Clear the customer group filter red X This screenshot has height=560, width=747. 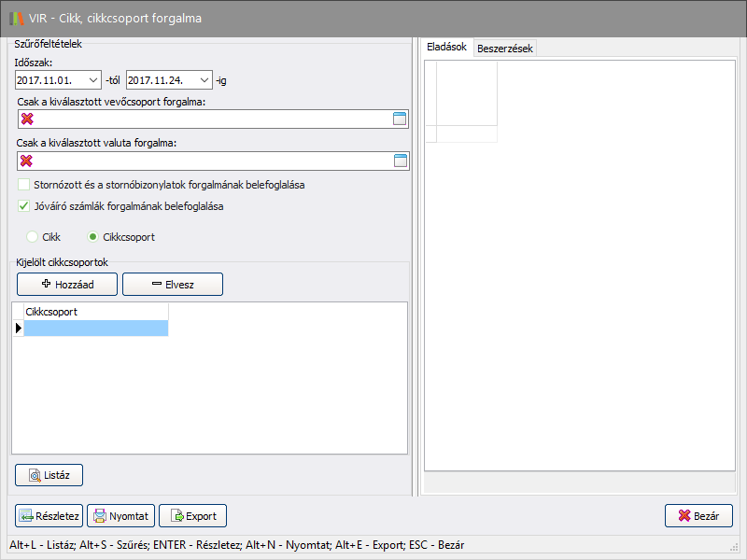click(27, 119)
